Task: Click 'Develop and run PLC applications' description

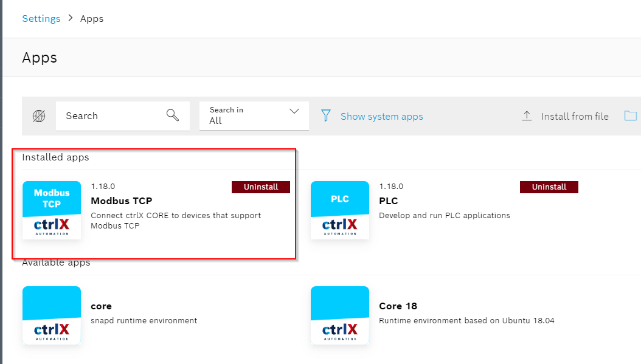Action: coord(445,215)
